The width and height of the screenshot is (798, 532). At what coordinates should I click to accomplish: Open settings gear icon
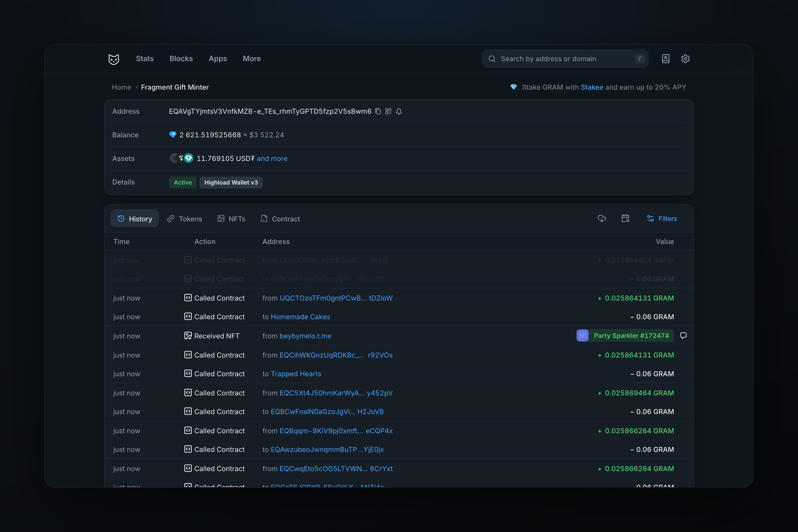pos(685,59)
